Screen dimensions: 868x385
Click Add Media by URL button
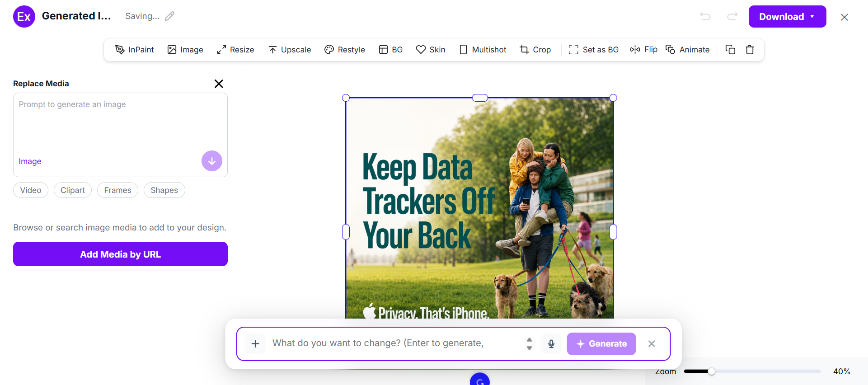(x=120, y=254)
